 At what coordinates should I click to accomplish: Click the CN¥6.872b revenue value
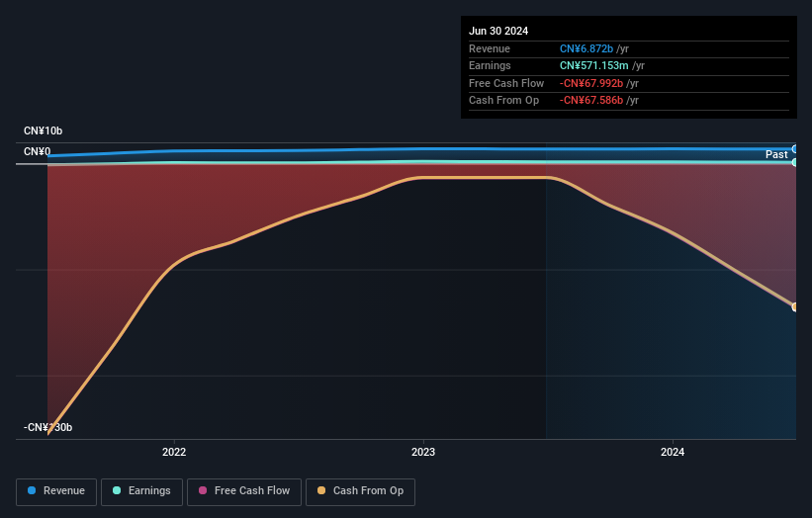click(x=586, y=48)
